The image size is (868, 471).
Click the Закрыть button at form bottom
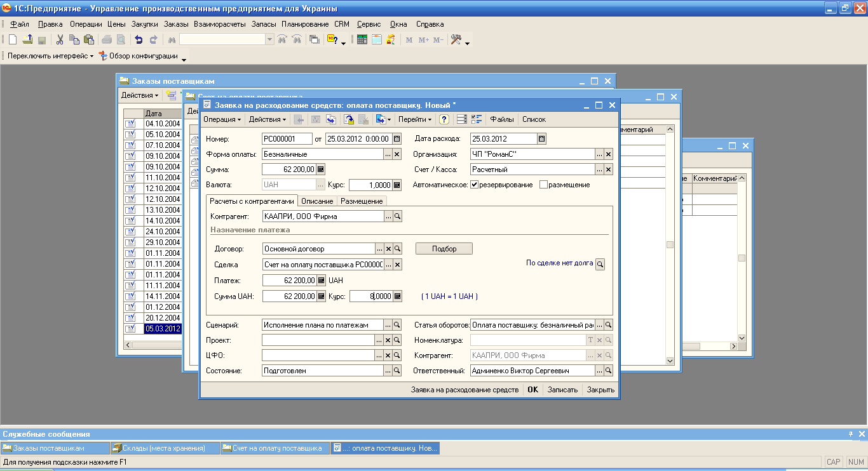pyautogui.click(x=600, y=390)
